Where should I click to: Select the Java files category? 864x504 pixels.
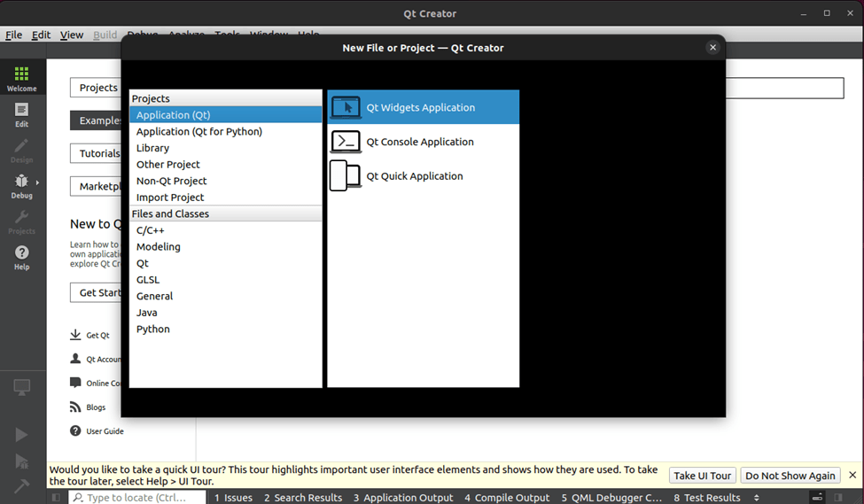(x=226, y=313)
